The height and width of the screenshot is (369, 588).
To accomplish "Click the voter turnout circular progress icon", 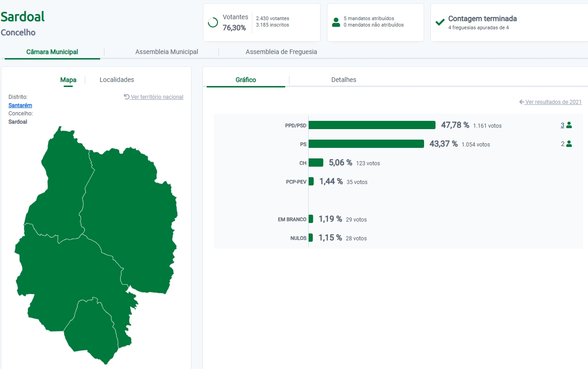I will [212, 22].
